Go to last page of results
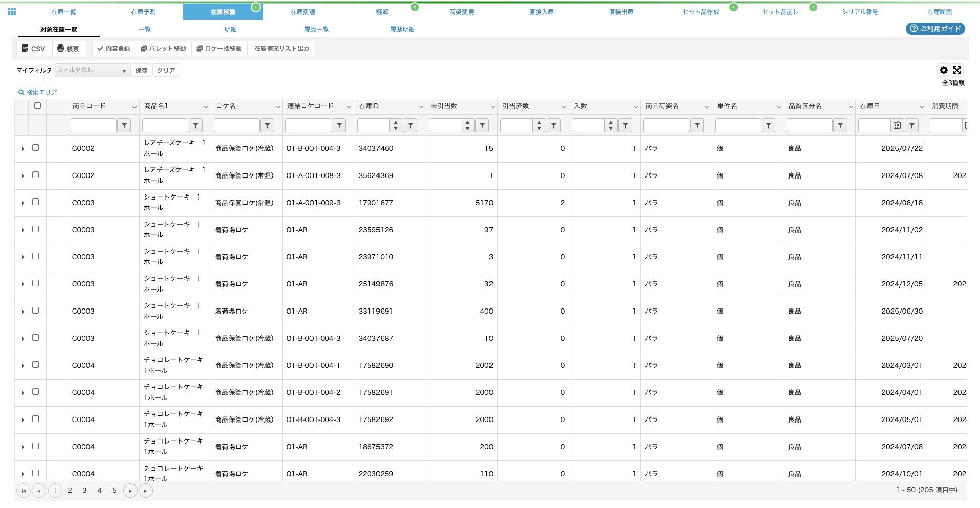 (146, 491)
